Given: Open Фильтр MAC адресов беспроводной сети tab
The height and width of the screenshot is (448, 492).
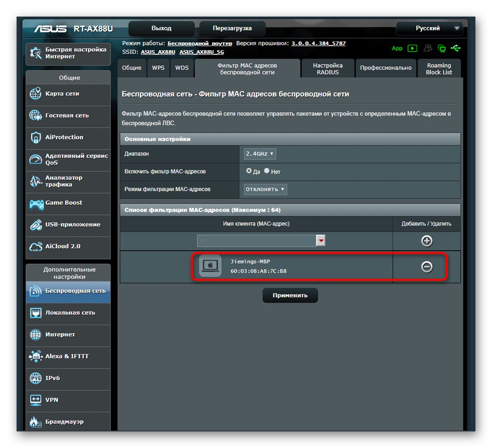Looking at the screenshot, I should (247, 69).
